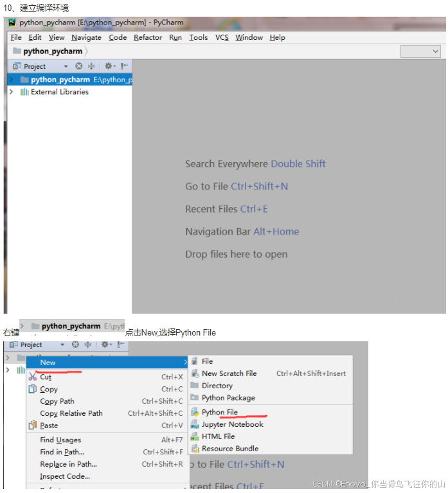Click package folder icon beside Python Package
This screenshot has width=448, height=493.
195,397
